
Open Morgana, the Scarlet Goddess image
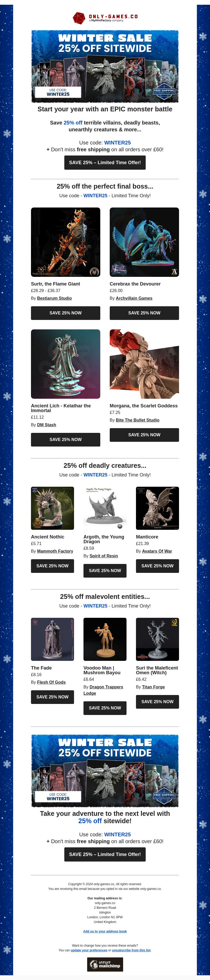pos(144,364)
